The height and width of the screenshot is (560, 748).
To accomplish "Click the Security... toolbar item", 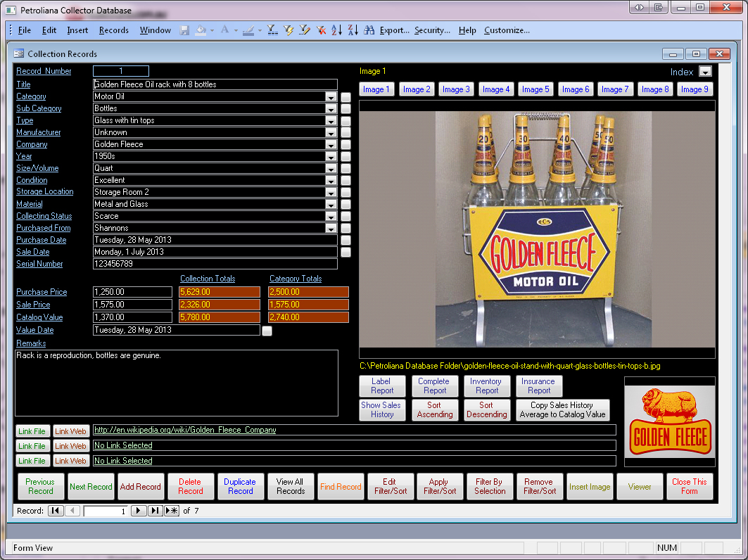I will point(432,30).
